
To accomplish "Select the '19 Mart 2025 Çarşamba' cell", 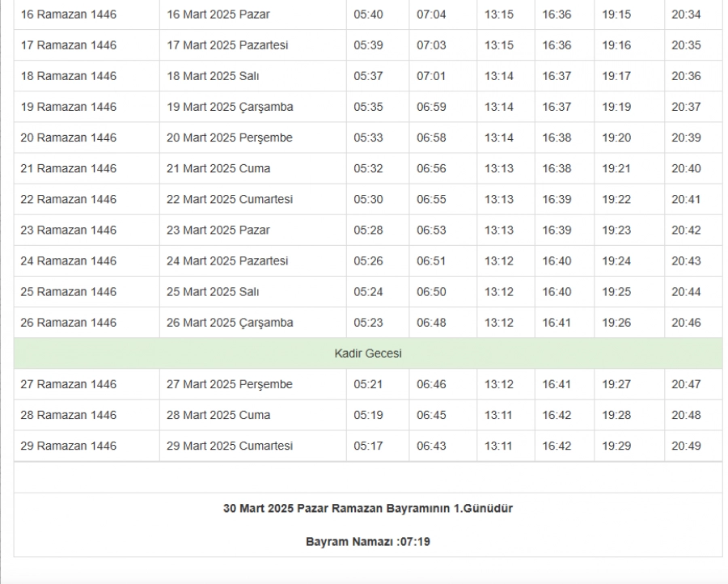I will point(230,107).
